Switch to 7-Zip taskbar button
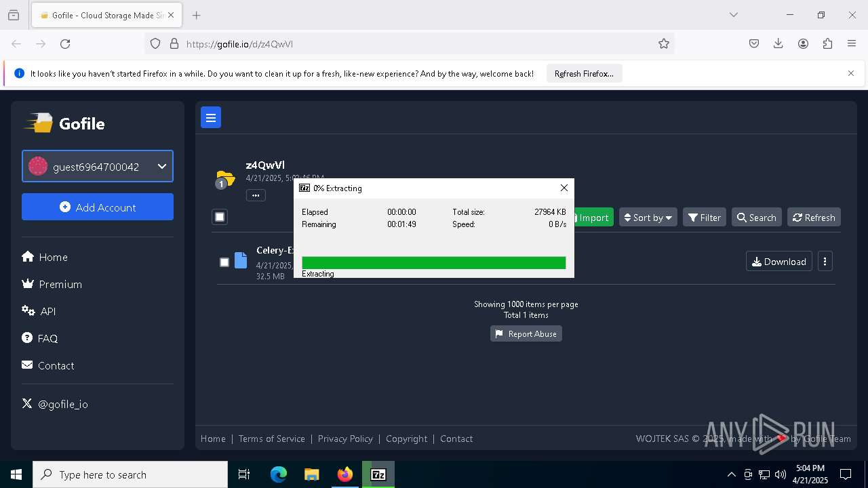The image size is (868, 488). click(x=378, y=474)
